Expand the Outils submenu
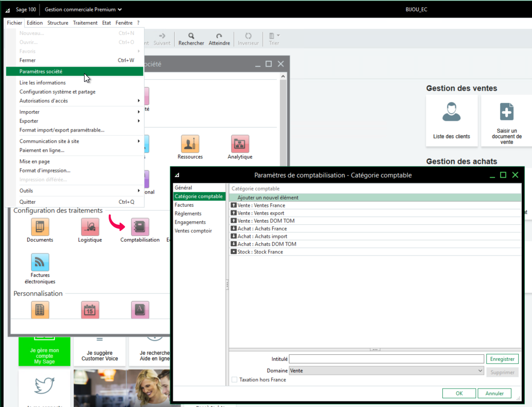This screenshot has height=407, width=532. 74,191
